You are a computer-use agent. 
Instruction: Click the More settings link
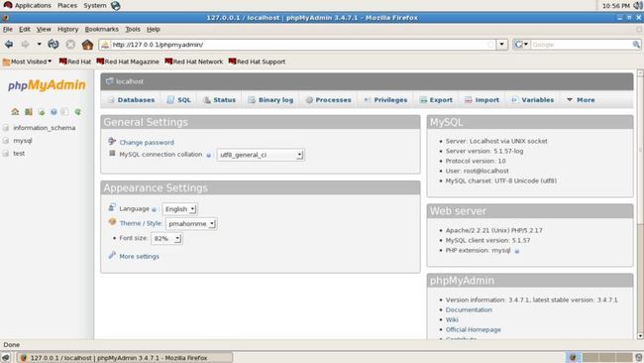(139, 256)
